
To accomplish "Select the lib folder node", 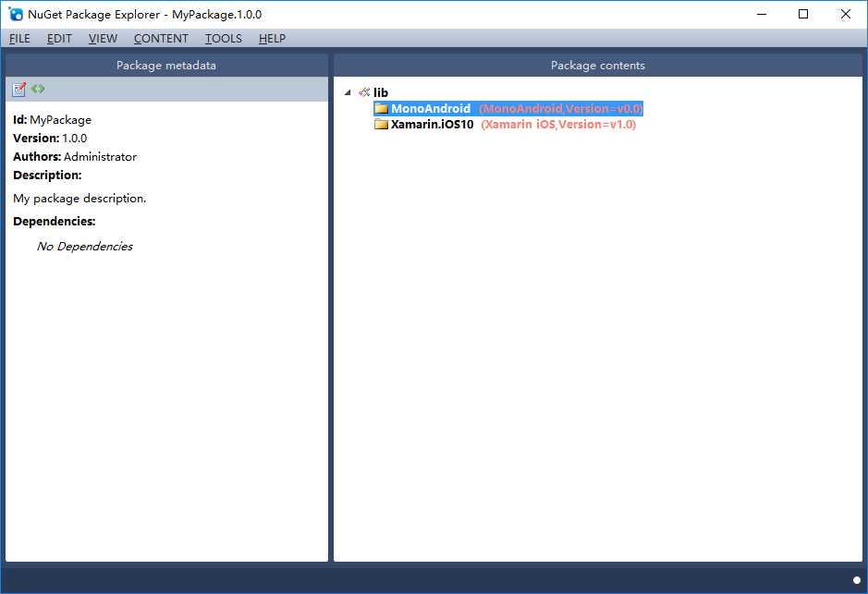I will tap(381, 92).
